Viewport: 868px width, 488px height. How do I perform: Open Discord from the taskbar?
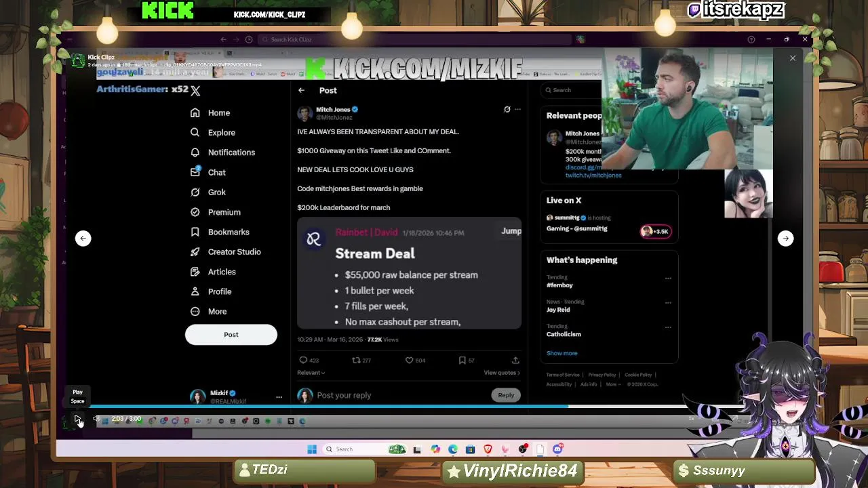click(x=557, y=449)
